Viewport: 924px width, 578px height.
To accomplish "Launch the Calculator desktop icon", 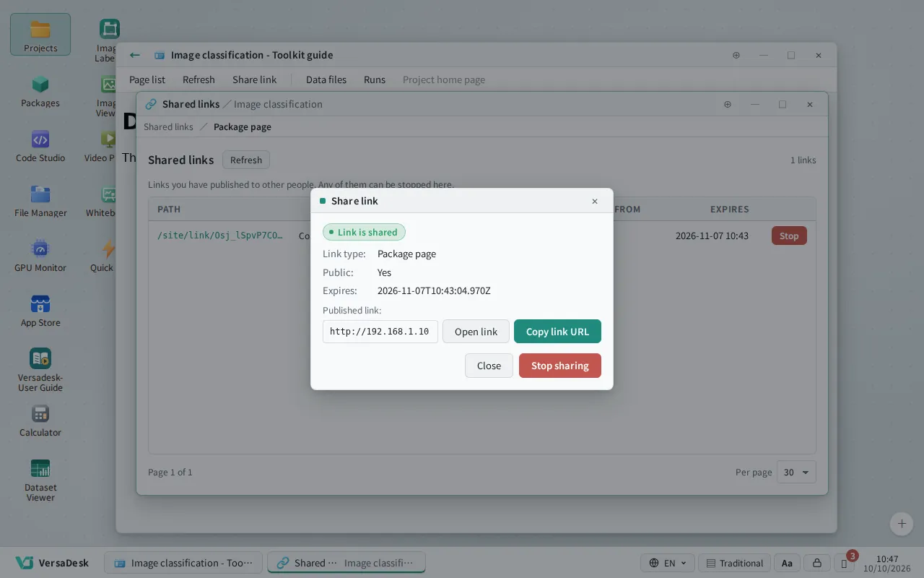I will tap(40, 419).
